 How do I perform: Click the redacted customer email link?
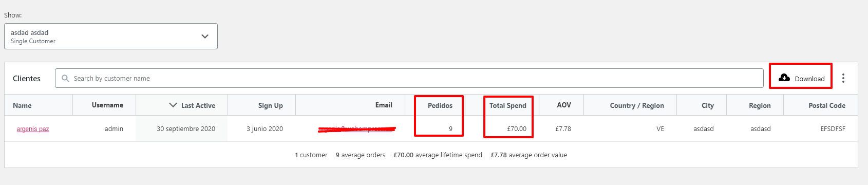click(356, 129)
